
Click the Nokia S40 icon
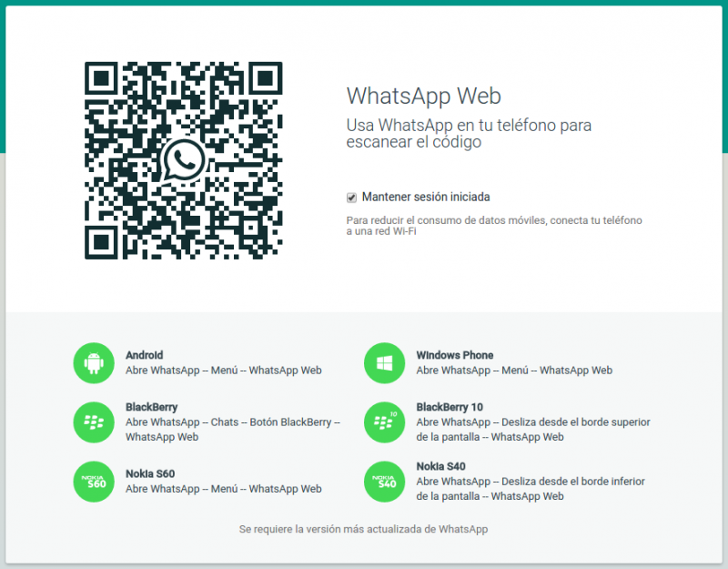(x=384, y=482)
